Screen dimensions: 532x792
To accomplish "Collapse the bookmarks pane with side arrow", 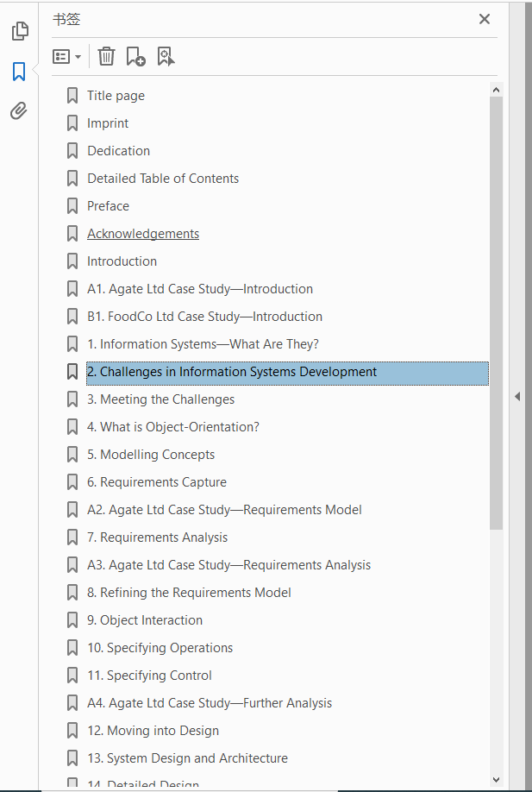I will click(x=517, y=396).
